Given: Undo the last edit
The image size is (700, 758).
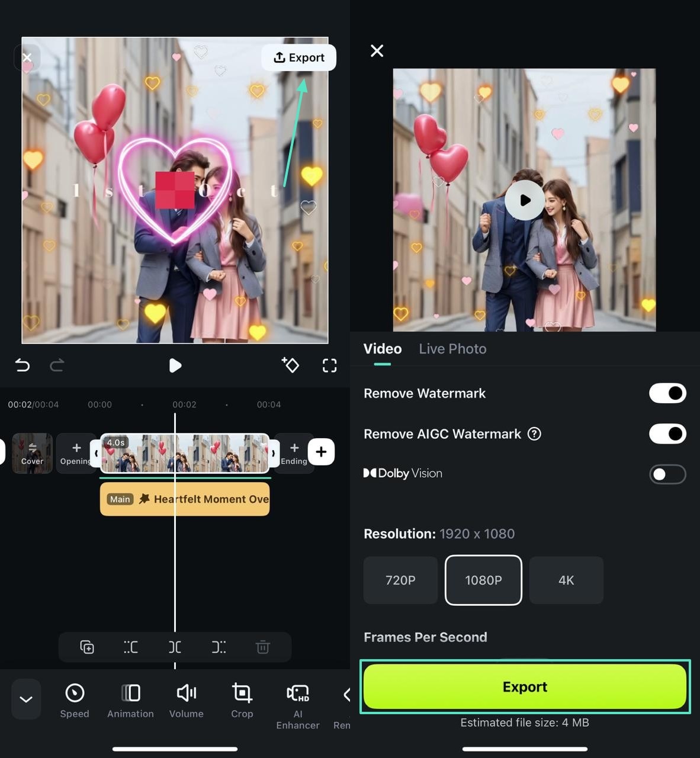Looking at the screenshot, I should [23, 365].
